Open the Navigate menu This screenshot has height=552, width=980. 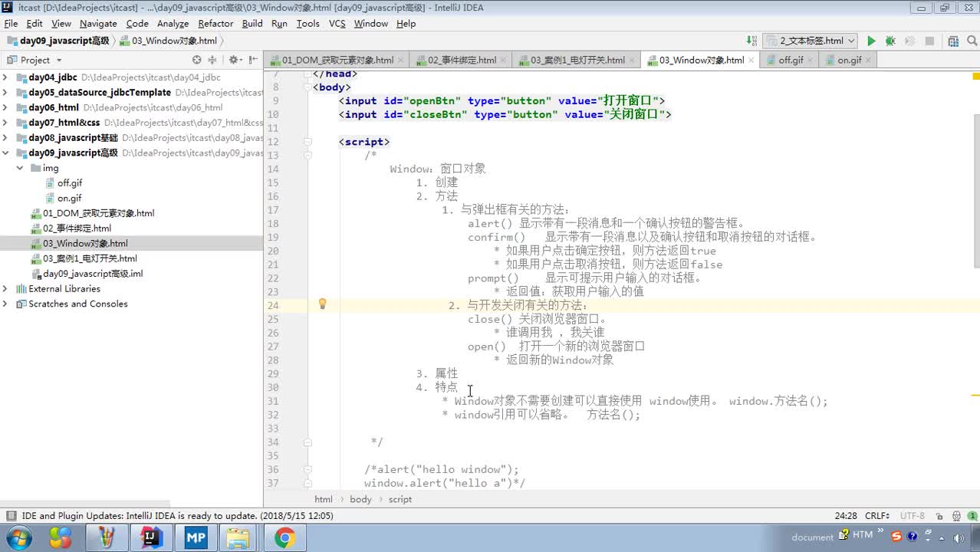point(98,24)
